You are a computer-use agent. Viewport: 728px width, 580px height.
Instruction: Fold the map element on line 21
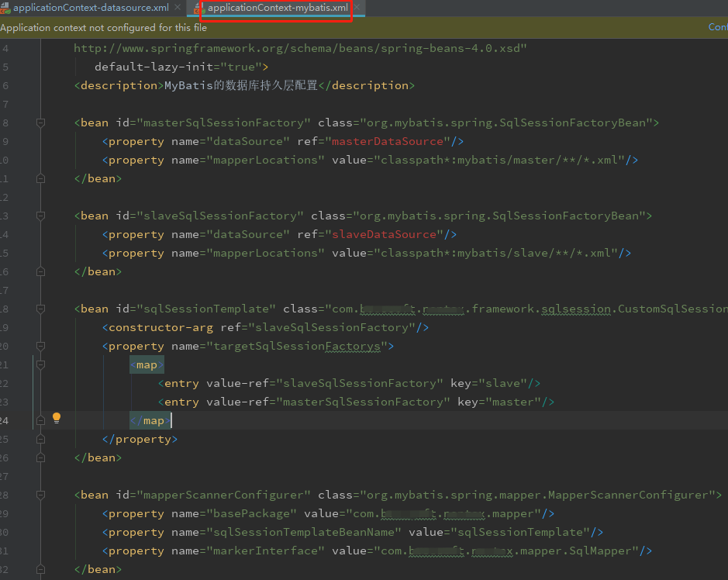(40, 365)
